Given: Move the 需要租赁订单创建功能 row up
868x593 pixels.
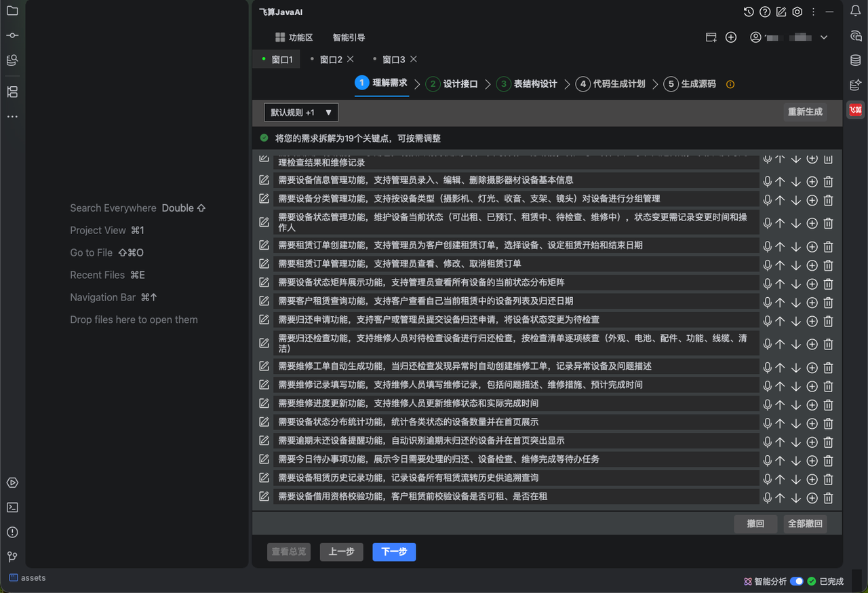Looking at the screenshot, I should pos(781,247).
